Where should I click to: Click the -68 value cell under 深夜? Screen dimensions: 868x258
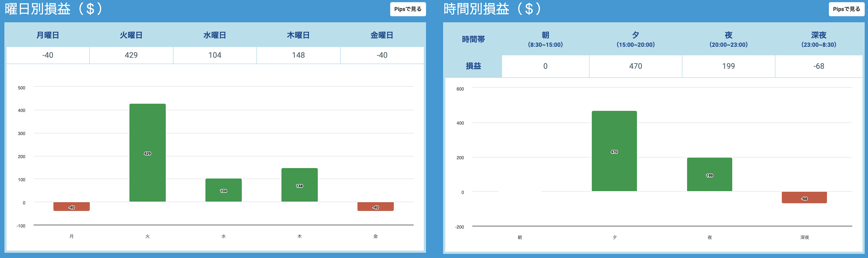pos(819,66)
